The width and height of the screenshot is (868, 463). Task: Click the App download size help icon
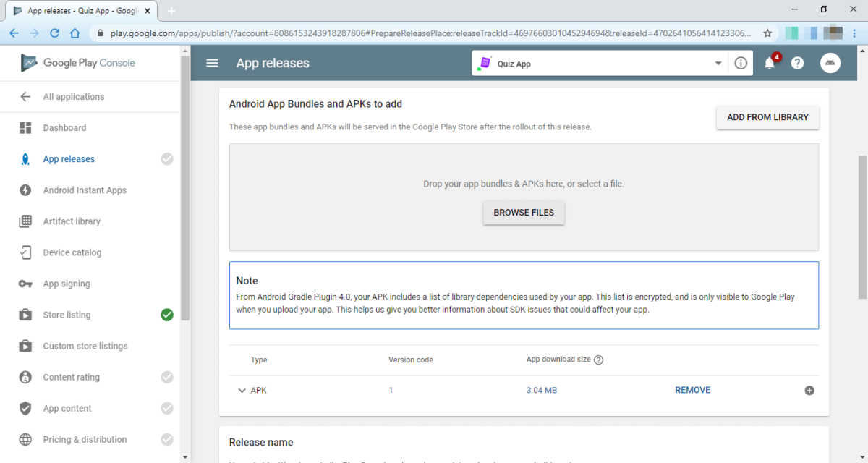point(598,360)
